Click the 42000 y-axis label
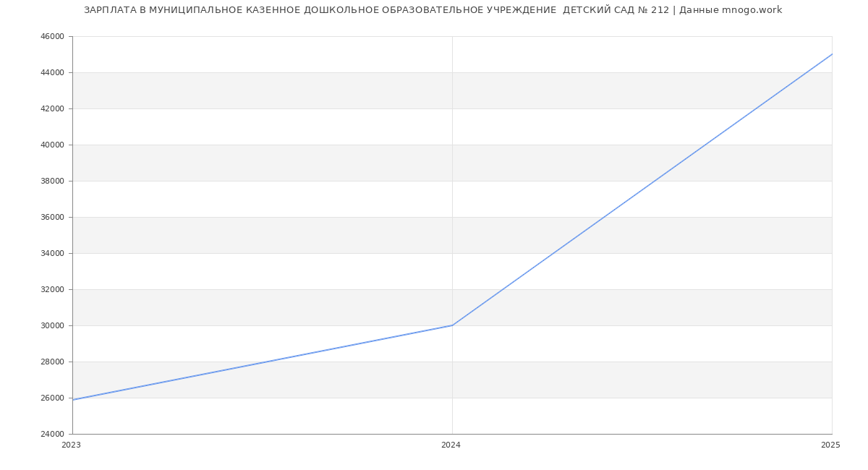The height and width of the screenshot is (470, 868). pyautogui.click(x=54, y=108)
